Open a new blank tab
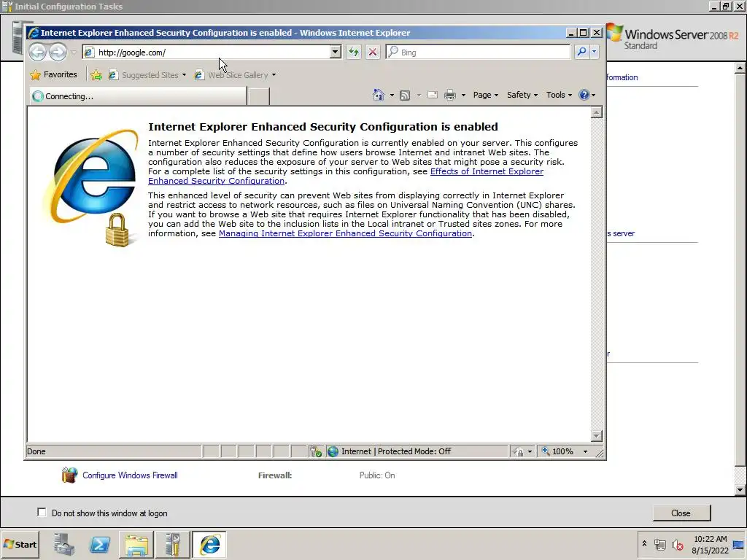 [x=259, y=96]
